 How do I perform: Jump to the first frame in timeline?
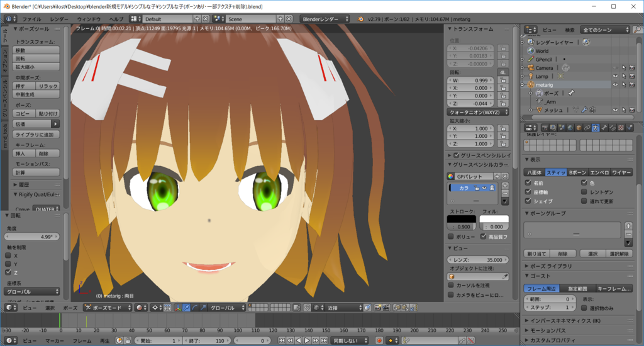282,341
